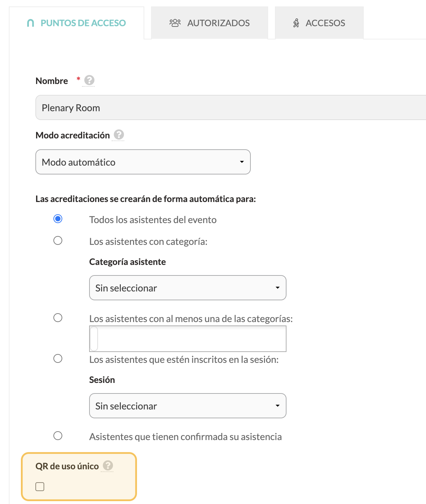Click the arch icon in Puntos de Acceso tab
The width and height of the screenshot is (426, 504).
point(31,23)
